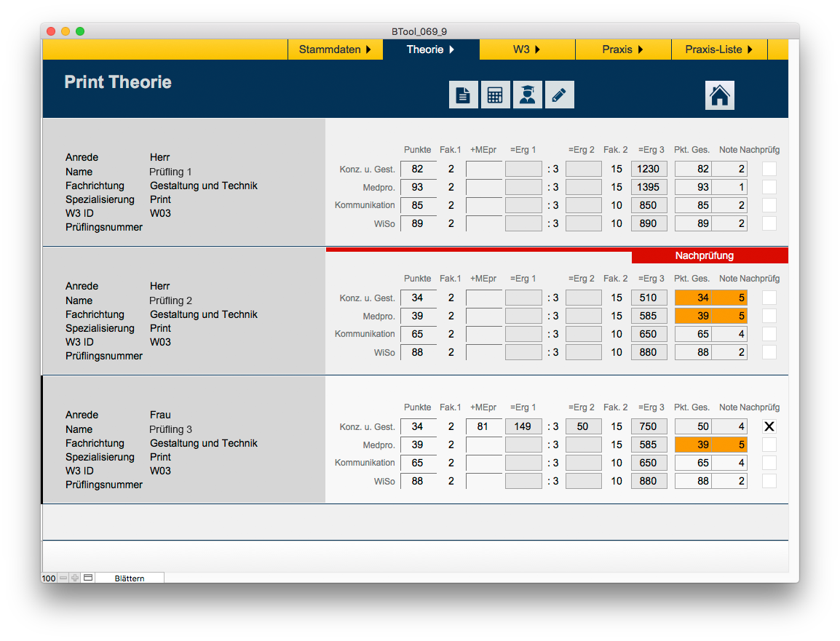The image size is (840, 641).
Task: Click the graduate student icon
Action: click(527, 95)
